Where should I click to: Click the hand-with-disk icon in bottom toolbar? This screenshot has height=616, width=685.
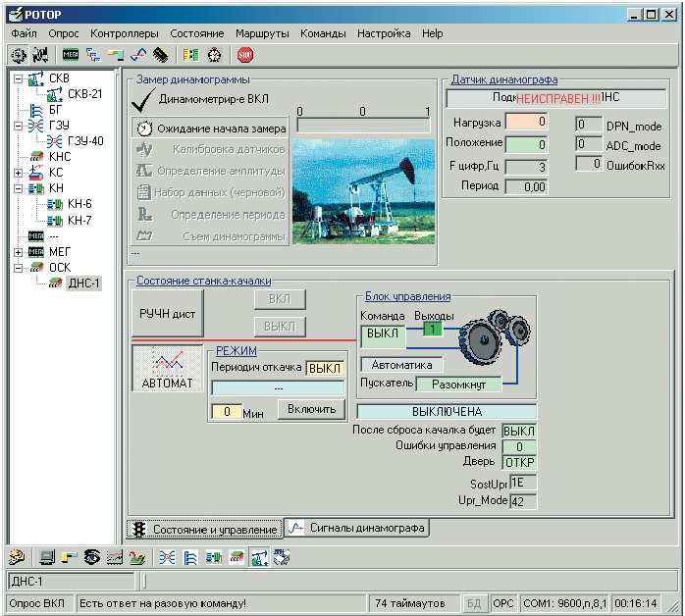pos(282,557)
